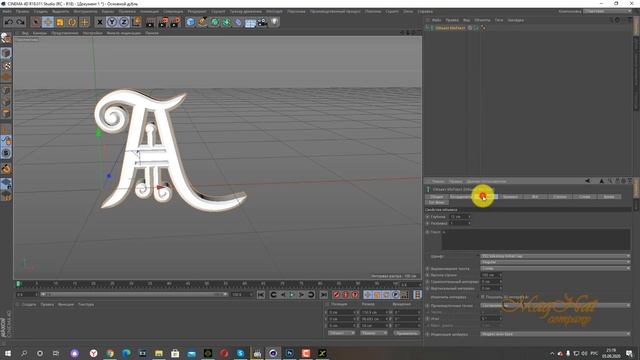Click inside the Текст input area
Image resolution: width=640 pixels, height=360 pixels.
pyautogui.click(x=536, y=239)
